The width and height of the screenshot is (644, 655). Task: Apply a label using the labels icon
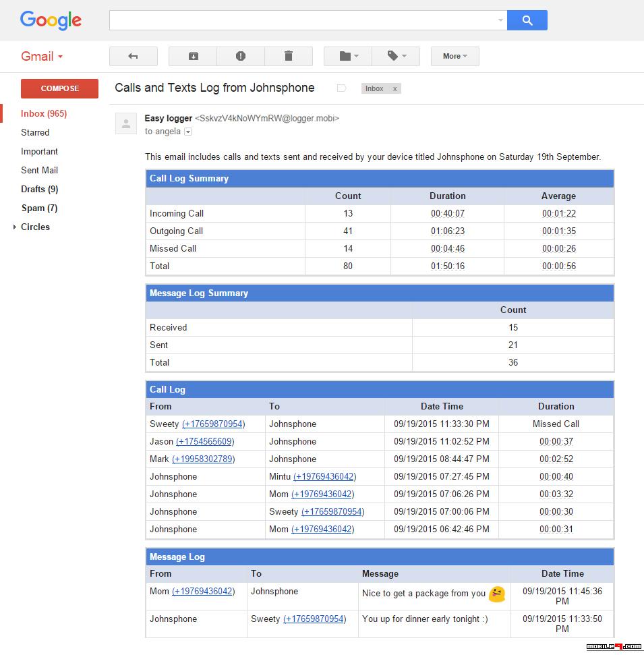point(396,56)
